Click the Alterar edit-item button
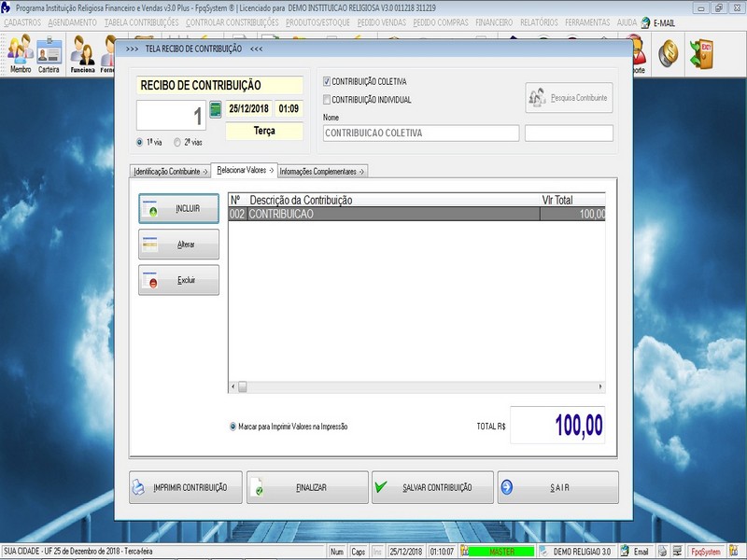Viewport: 747px width, 560px height. point(178,245)
